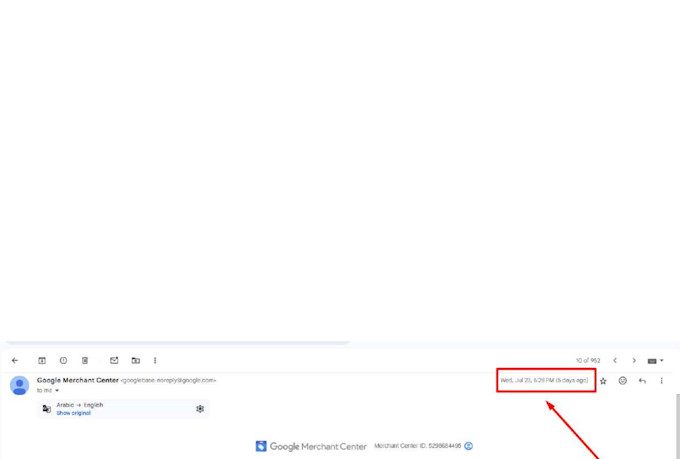Click the sender's profile avatar
This screenshot has width=680, height=459.
[20, 385]
